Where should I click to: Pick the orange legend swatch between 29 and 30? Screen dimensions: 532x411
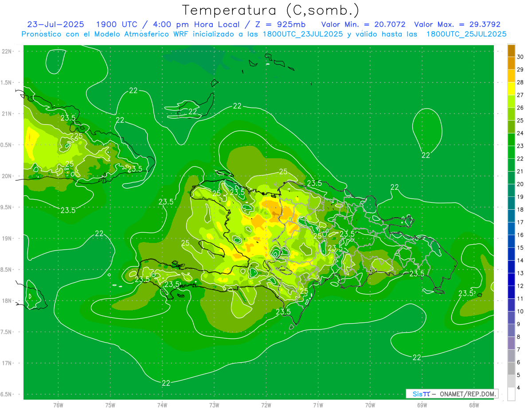coord(511,63)
